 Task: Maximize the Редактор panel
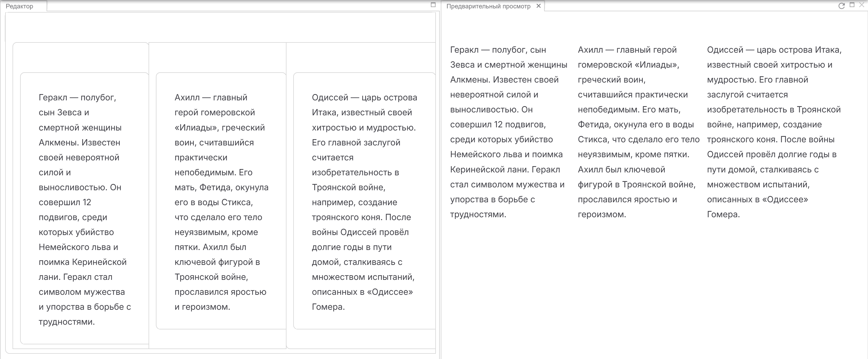click(433, 5)
